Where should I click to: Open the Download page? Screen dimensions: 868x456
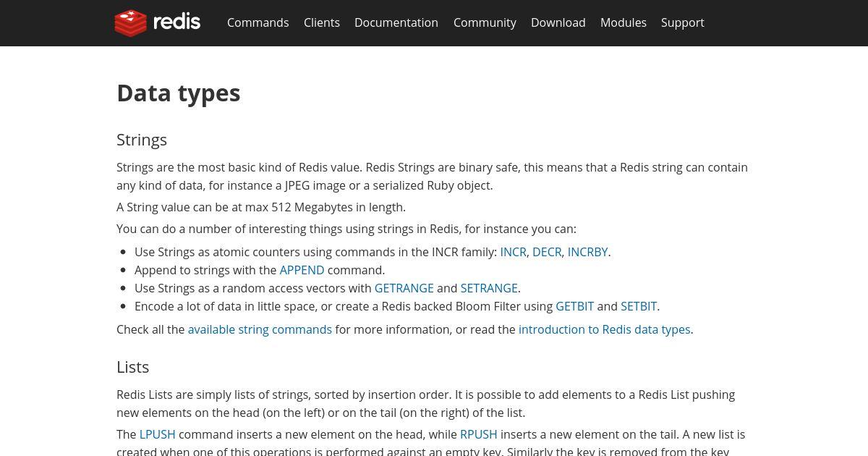point(558,22)
